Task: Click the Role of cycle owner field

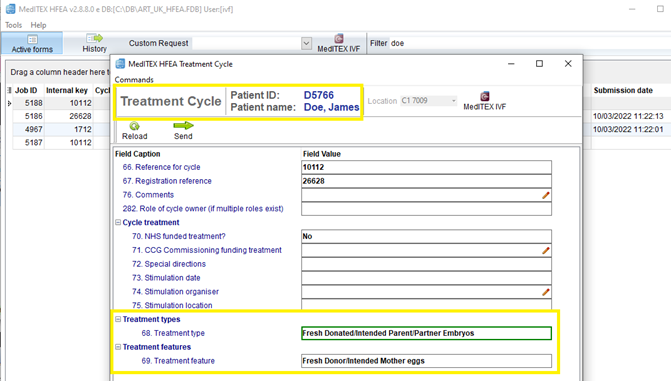Action: (x=426, y=209)
